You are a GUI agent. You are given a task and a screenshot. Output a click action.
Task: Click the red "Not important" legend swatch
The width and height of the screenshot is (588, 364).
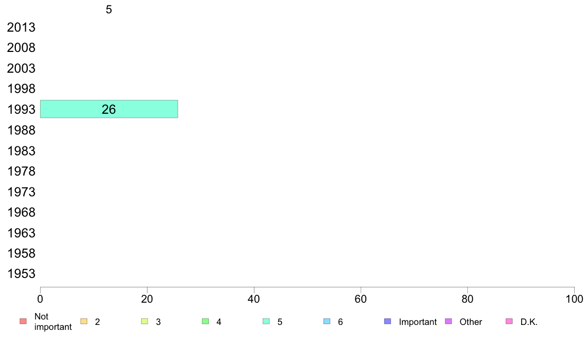coord(23,321)
